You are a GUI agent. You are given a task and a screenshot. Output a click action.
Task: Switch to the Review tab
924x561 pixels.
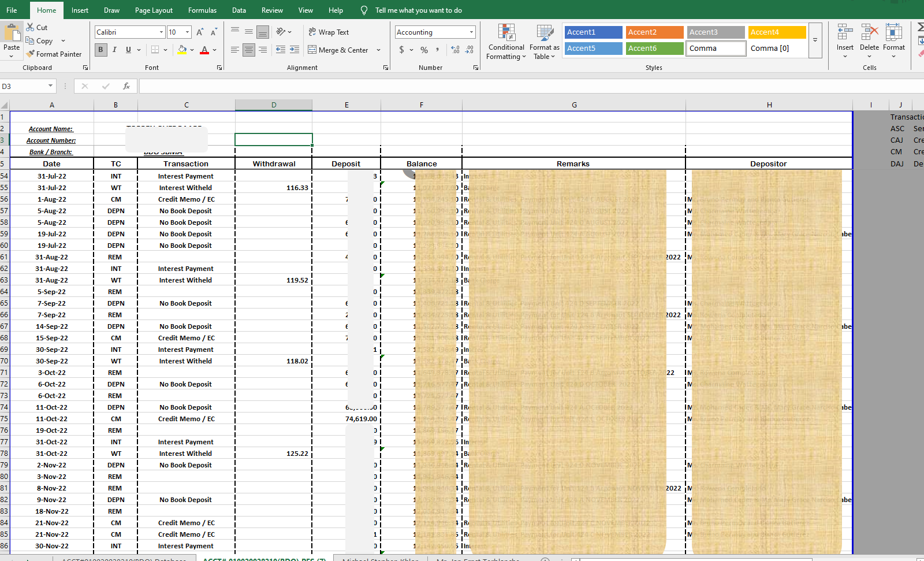coord(272,10)
